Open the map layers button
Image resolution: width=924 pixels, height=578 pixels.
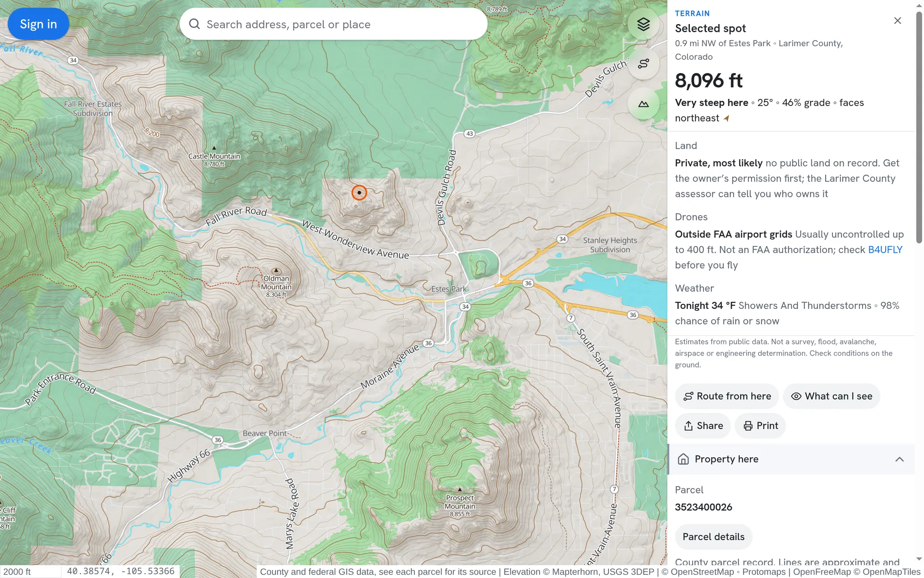(643, 24)
